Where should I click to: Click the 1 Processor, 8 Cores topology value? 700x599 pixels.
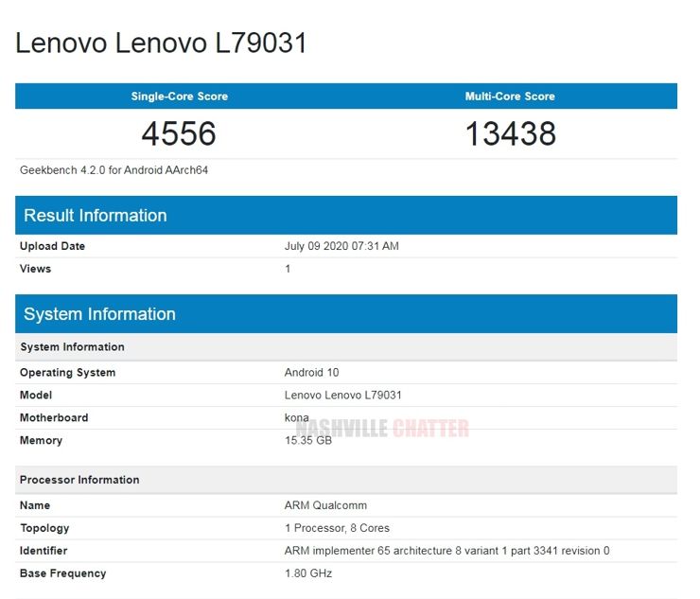(x=337, y=528)
